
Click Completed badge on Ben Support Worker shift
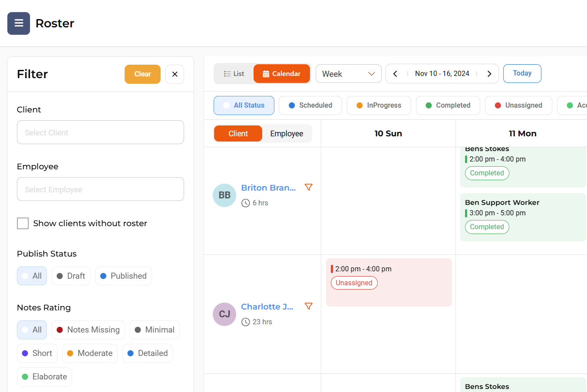click(487, 227)
